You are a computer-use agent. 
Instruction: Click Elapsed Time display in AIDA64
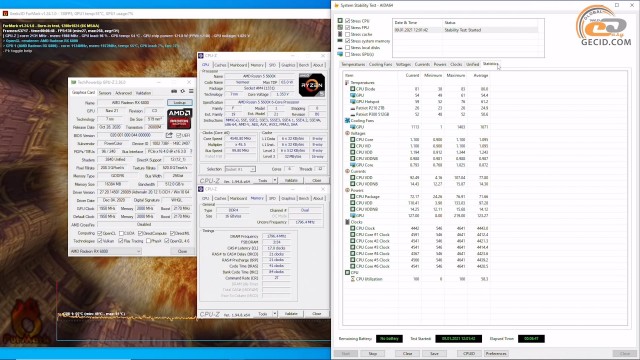tap(531, 339)
